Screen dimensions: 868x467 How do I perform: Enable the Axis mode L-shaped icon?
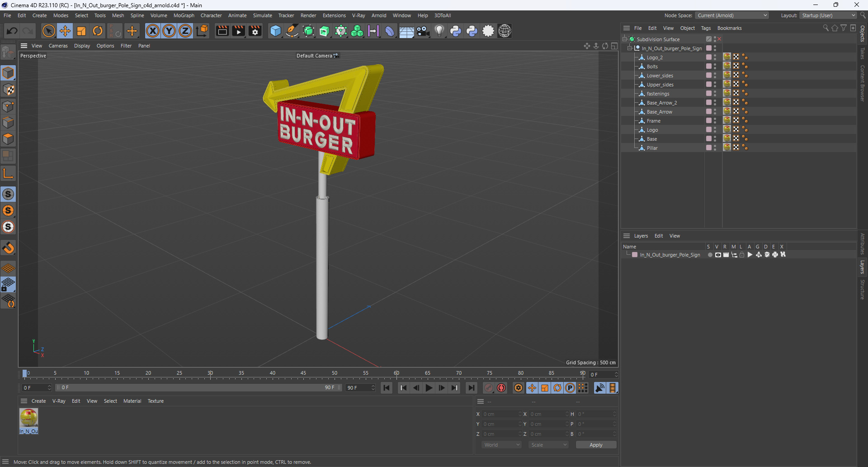click(8, 173)
